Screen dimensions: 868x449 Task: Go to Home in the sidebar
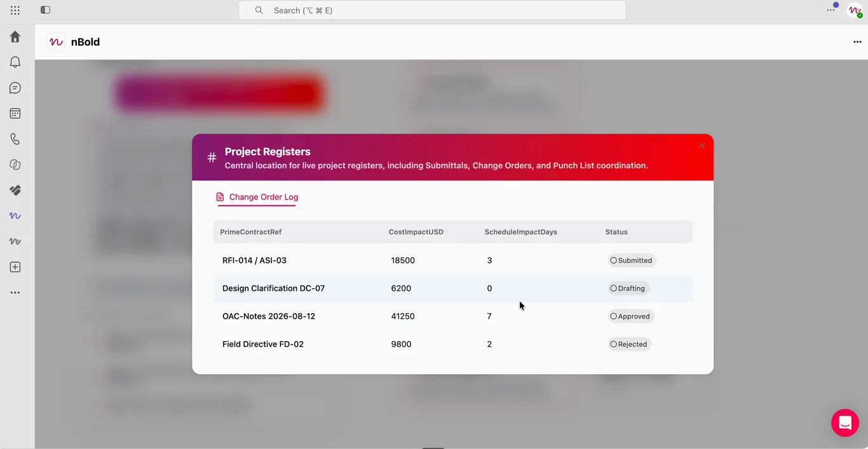click(x=15, y=37)
